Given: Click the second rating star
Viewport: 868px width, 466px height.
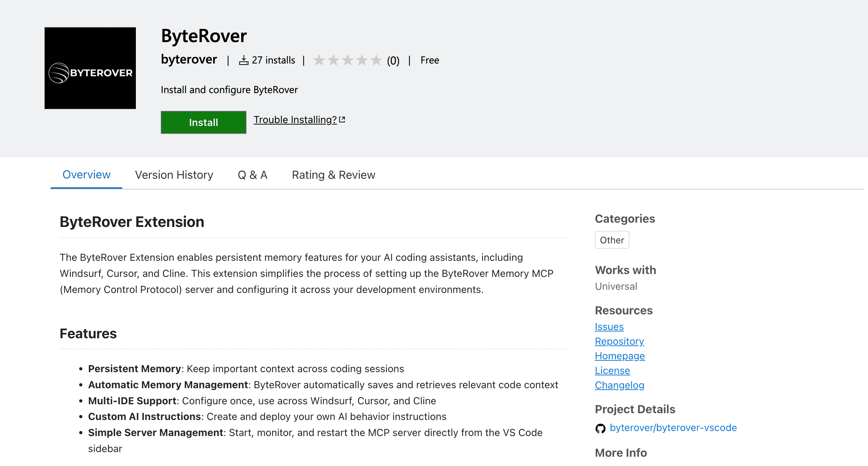Looking at the screenshot, I should 333,60.
